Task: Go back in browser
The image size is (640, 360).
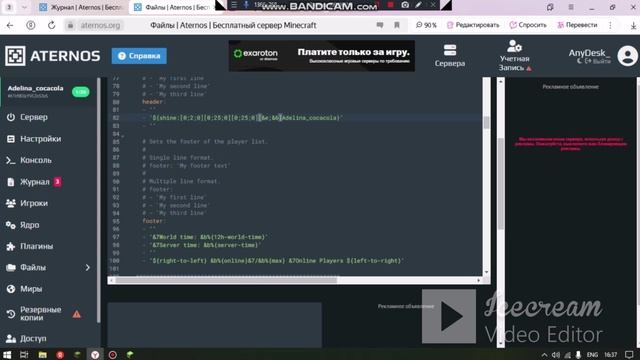Action: pyautogui.click(x=10, y=25)
